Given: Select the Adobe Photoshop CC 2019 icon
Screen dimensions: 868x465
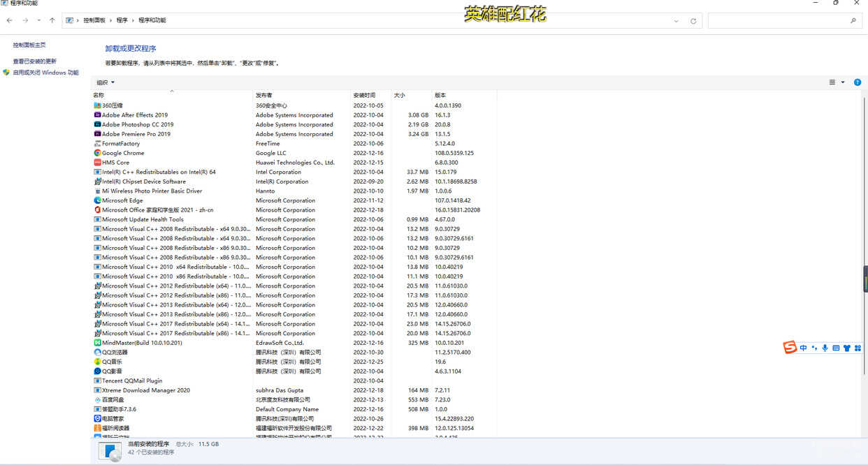Looking at the screenshot, I should pyautogui.click(x=97, y=124).
